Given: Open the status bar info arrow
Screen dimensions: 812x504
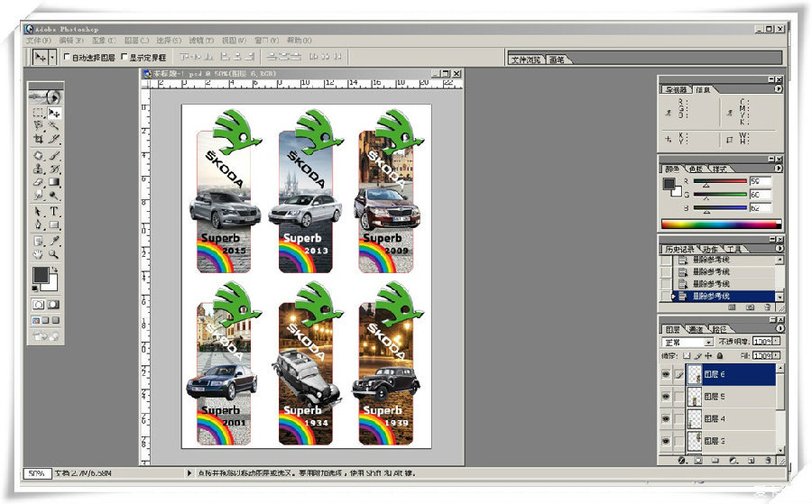Looking at the screenshot, I should pyautogui.click(x=189, y=473).
